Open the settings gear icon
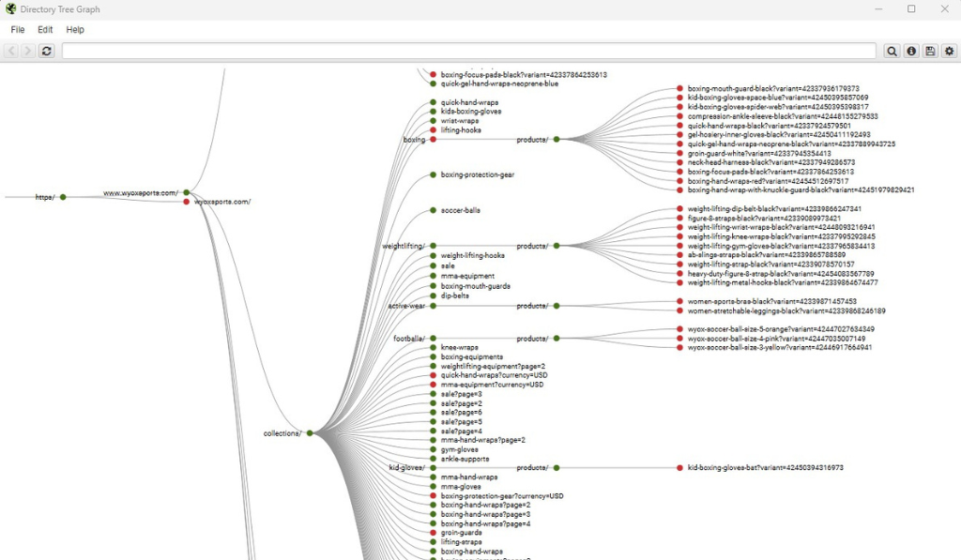This screenshot has height=560, width=961. [x=950, y=51]
